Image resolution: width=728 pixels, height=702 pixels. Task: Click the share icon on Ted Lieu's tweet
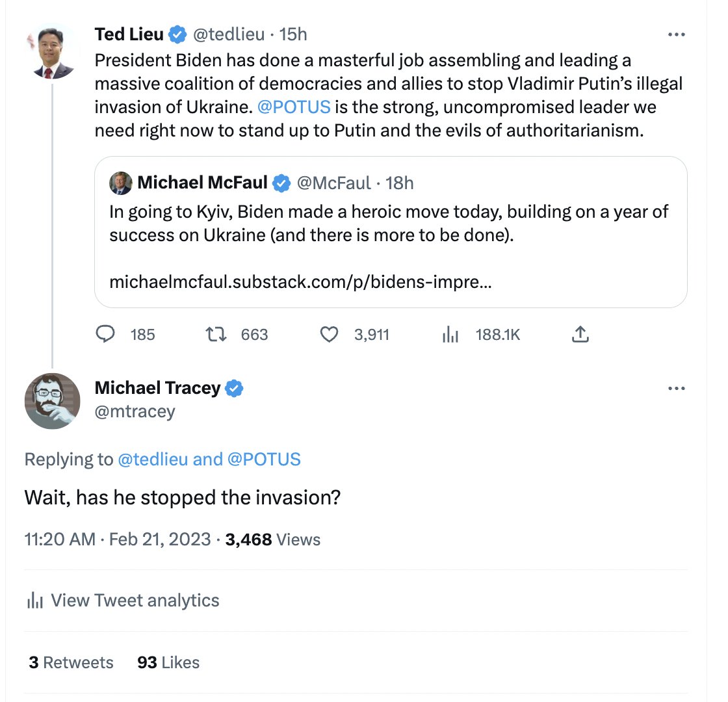tap(580, 334)
